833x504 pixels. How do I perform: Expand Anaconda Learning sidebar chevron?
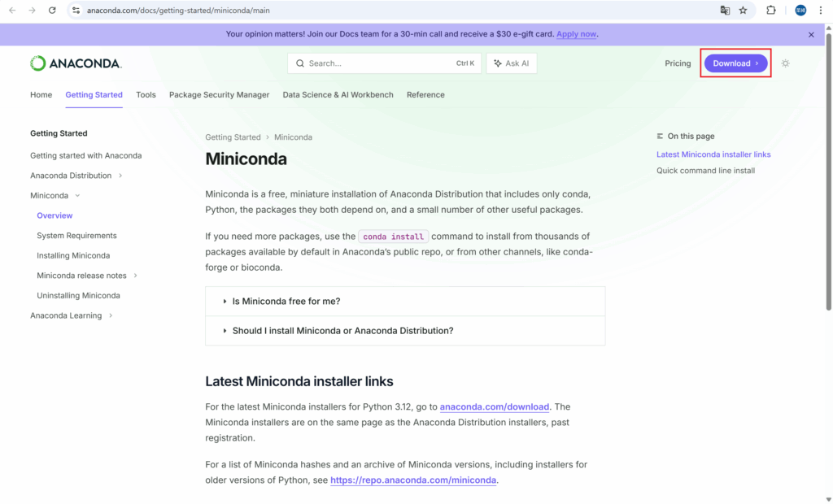[111, 315]
